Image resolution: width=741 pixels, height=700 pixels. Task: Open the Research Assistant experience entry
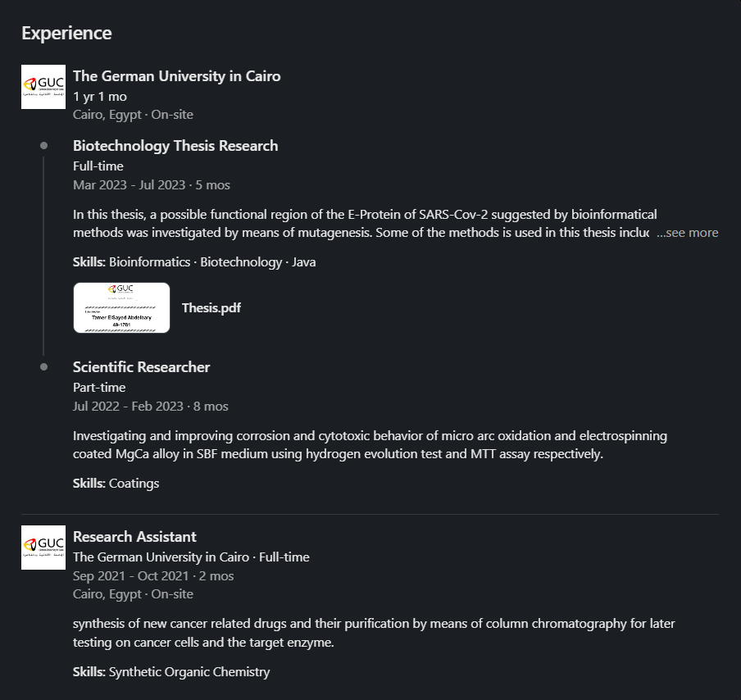[134, 536]
